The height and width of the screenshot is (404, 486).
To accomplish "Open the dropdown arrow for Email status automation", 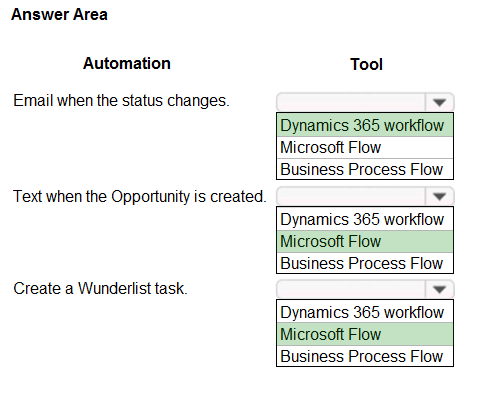I will pyautogui.click(x=439, y=102).
